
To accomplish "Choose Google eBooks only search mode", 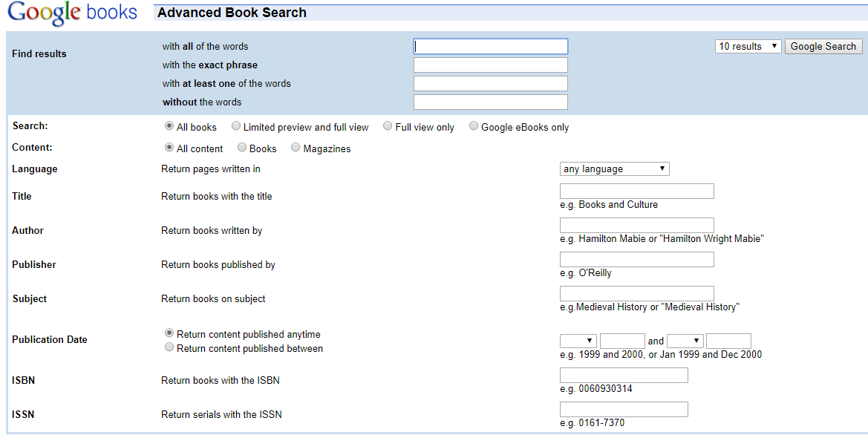I will (474, 125).
